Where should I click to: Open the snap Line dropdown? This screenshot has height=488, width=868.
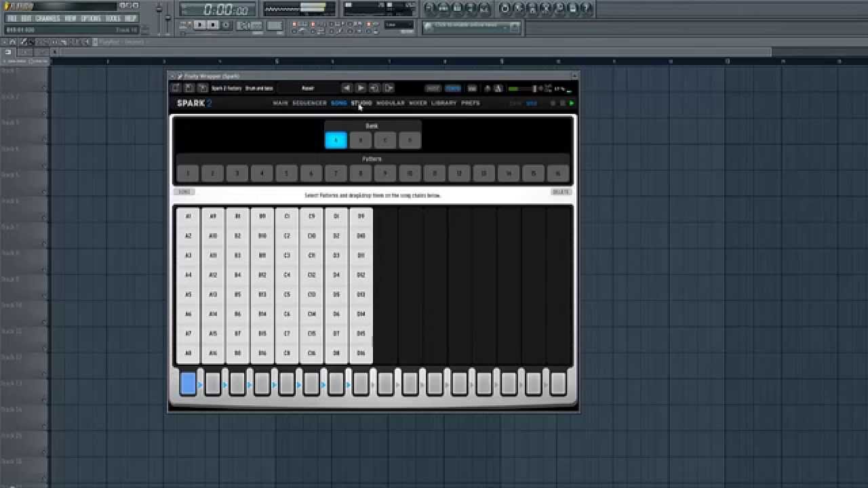399,24
